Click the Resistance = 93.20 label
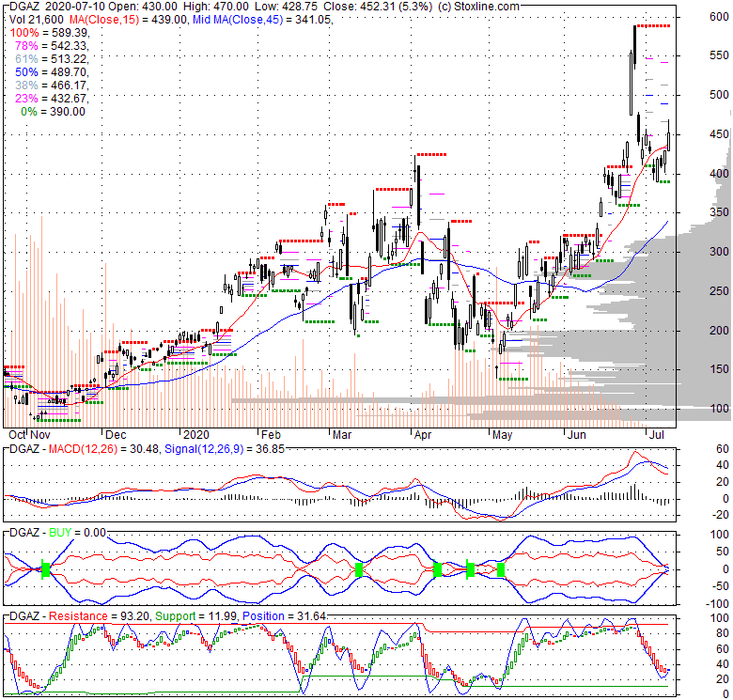This screenshot has width=733, height=700. [99, 616]
